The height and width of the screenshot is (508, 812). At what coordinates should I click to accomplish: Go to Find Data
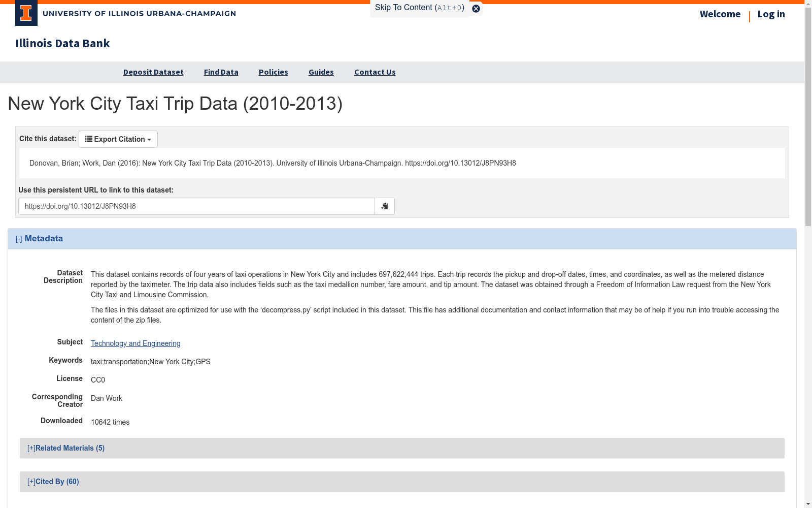[221, 72]
